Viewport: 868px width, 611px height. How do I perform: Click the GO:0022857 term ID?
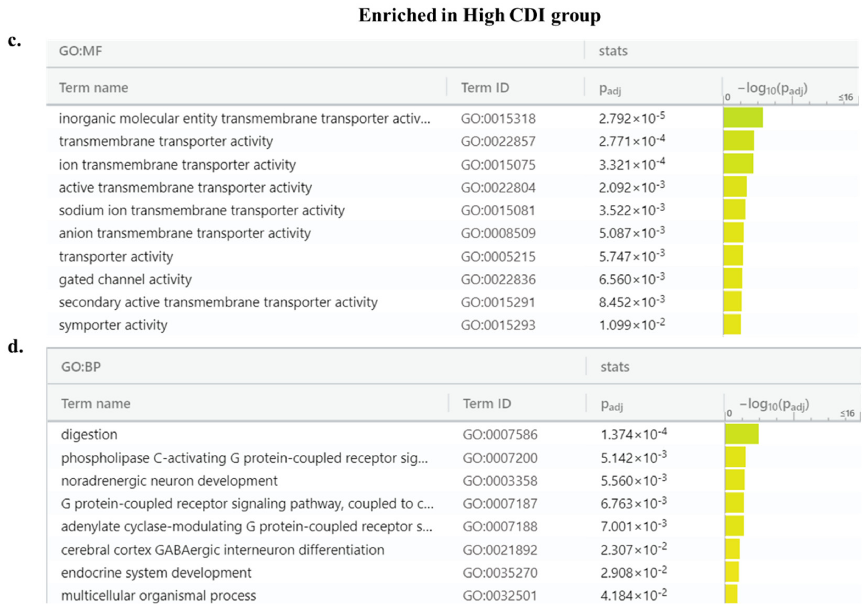[x=498, y=142]
